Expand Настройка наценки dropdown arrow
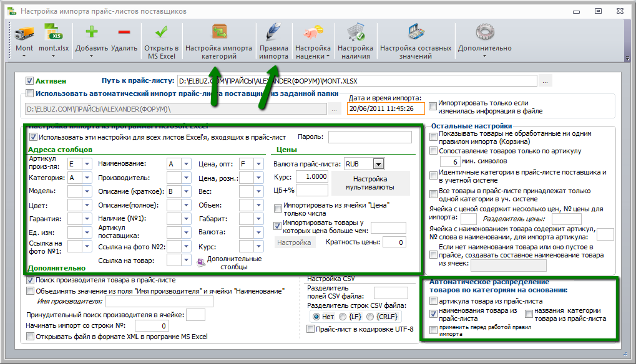 pyautogui.click(x=328, y=56)
